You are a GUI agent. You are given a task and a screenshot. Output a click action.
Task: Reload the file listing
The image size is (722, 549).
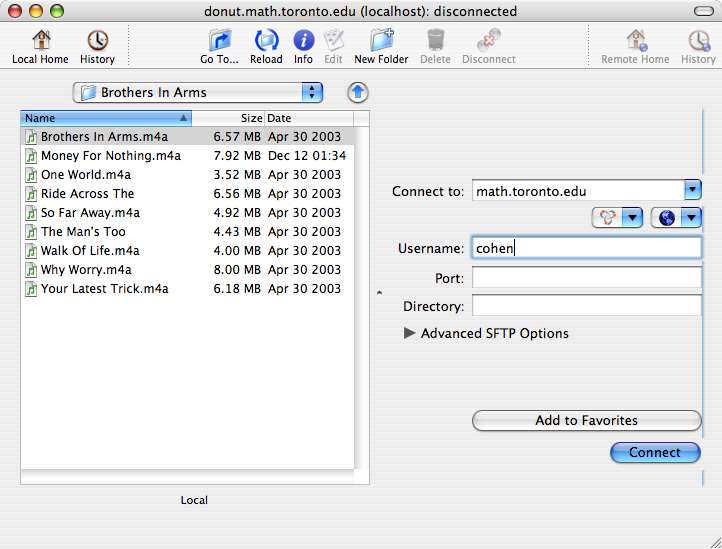[266, 47]
